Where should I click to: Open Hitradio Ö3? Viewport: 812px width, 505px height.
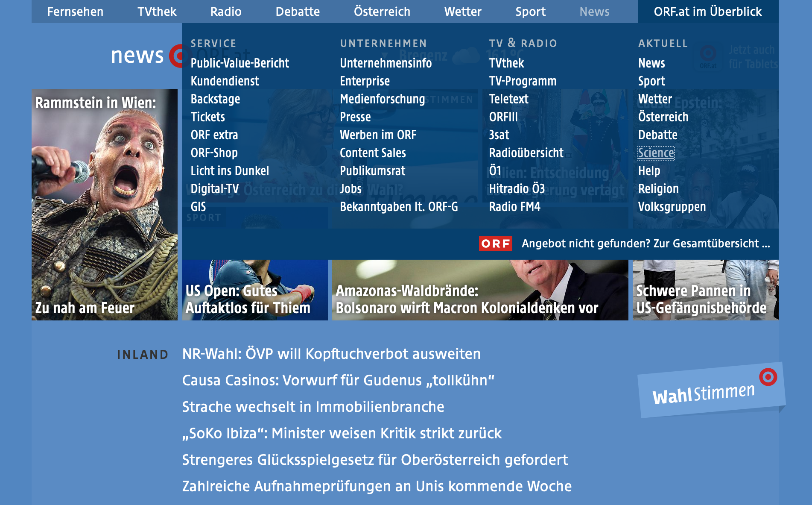coord(517,189)
